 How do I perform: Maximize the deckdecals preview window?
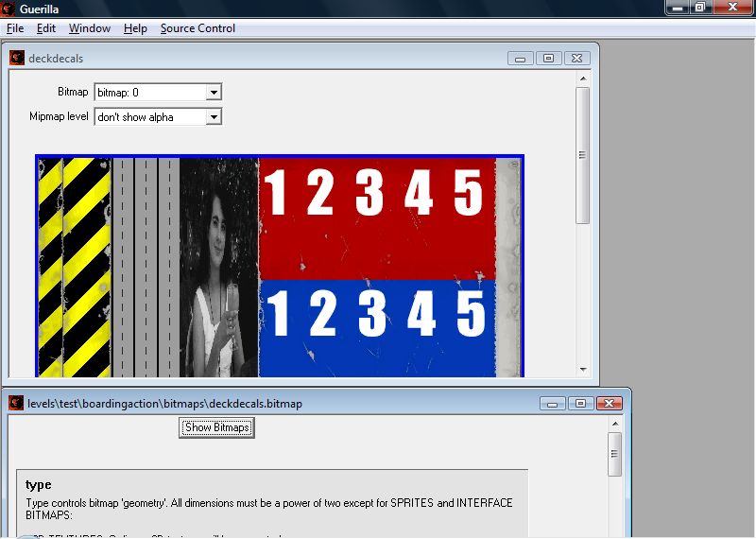pyautogui.click(x=548, y=59)
